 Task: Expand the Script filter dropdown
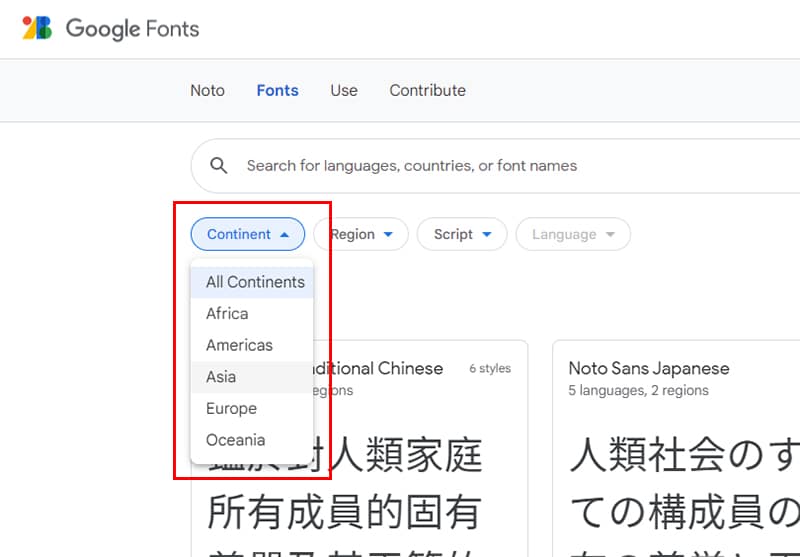point(462,234)
